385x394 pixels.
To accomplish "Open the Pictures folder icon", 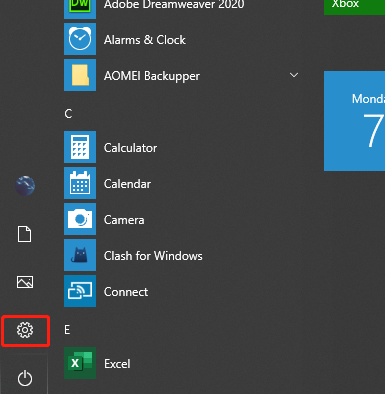I will click(x=25, y=282).
